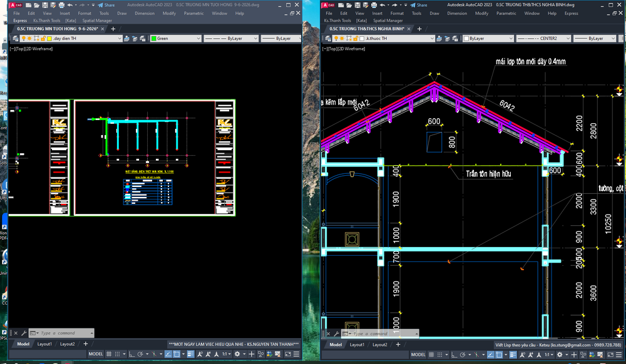The height and width of the screenshot is (364, 626).
Task: Click MODEL space button in right status bar
Action: 418,355
